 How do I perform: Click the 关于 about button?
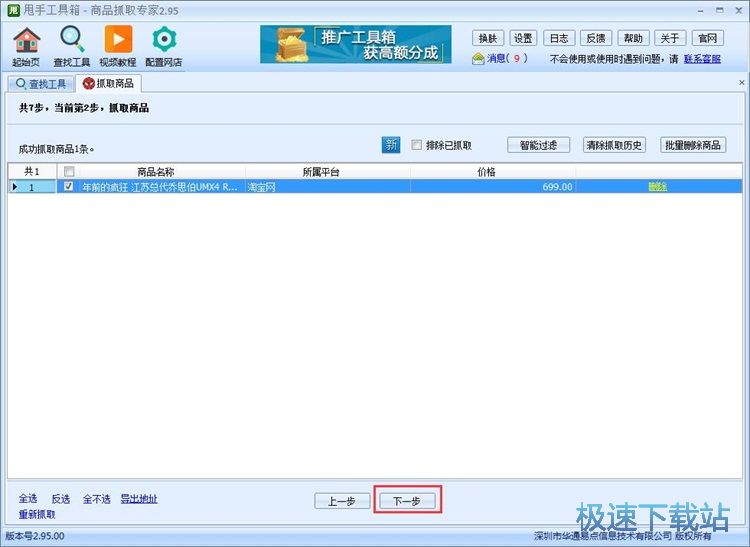pos(670,38)
